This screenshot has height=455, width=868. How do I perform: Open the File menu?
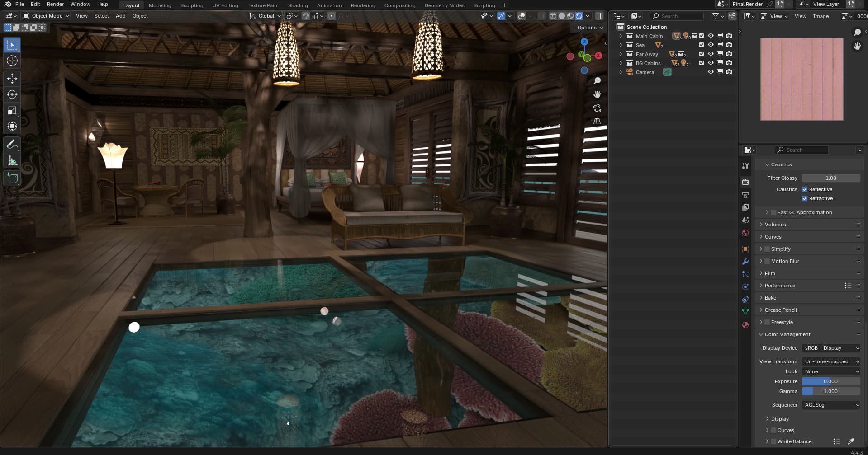coord(19,4)
